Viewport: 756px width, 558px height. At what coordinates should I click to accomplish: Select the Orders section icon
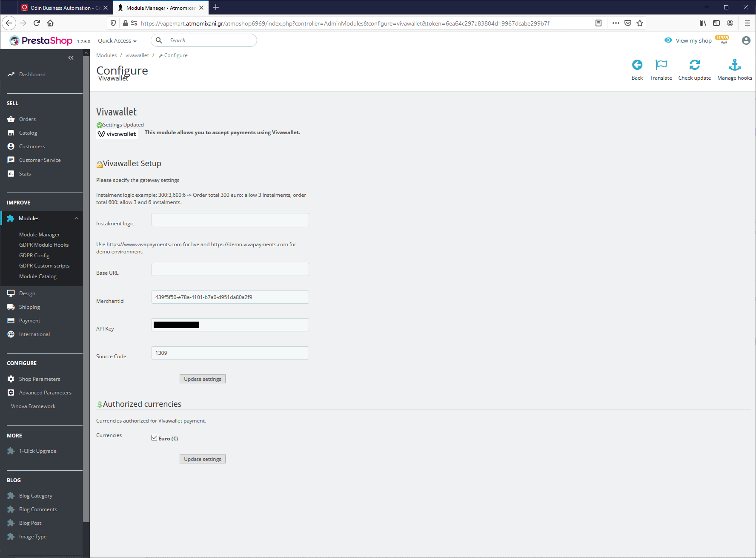point(11,119)
